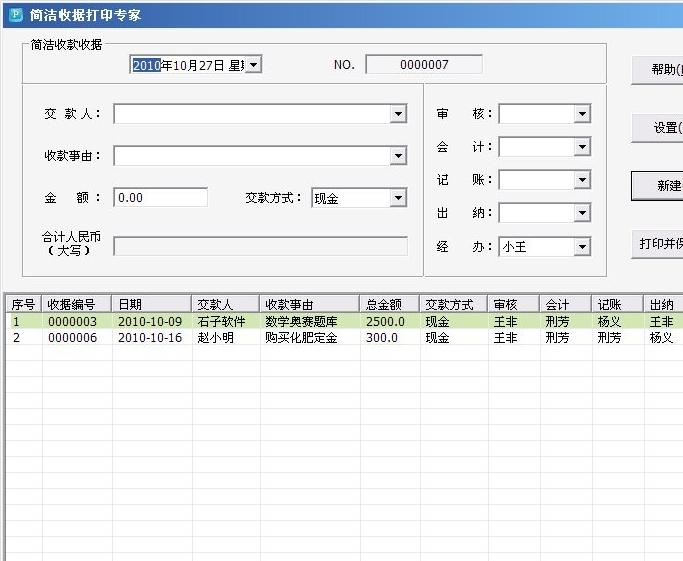Open the 交款方式 payment method dropdown
Image resolution: width=683 pixels, height=561 pixels.
pyautogui.click(x=398, y=198)
